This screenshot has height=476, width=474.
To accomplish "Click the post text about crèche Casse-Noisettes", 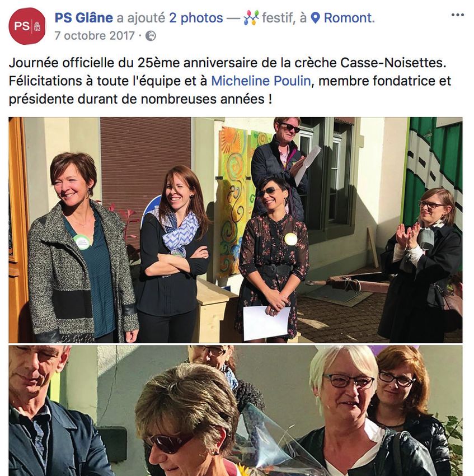I will (230, 81).
